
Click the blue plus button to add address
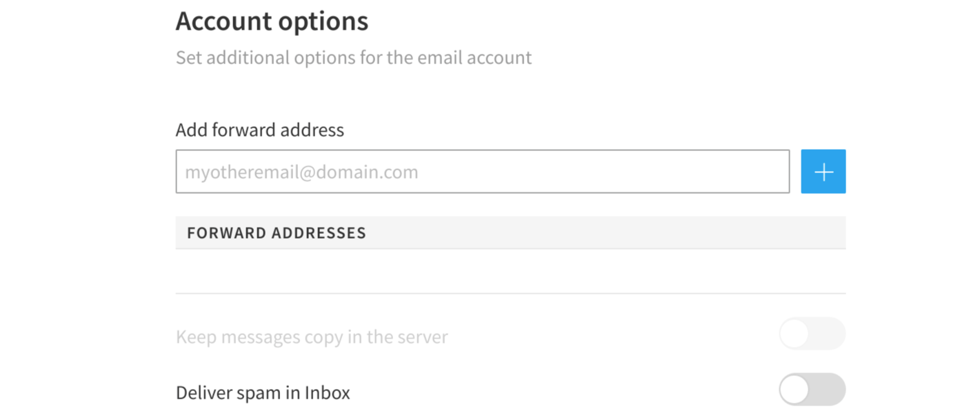(823, 172)
